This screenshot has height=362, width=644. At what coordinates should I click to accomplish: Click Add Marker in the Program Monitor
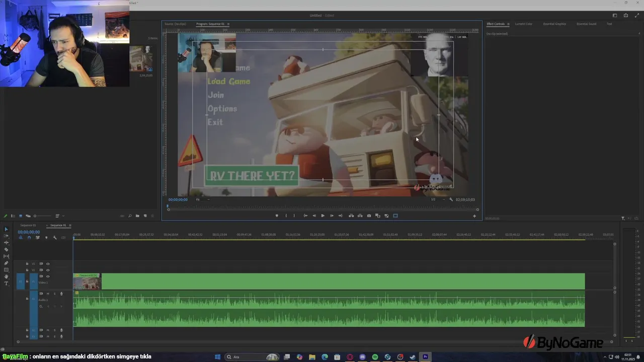point(277,216)
